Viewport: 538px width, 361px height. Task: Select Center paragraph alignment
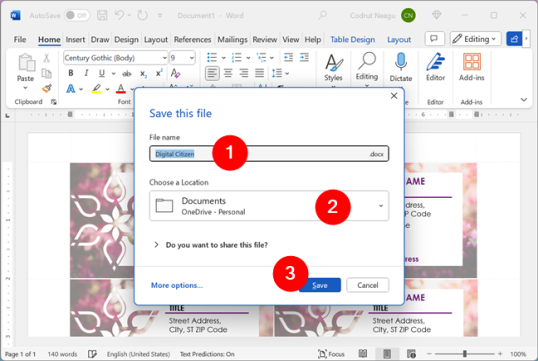[228, 73]
